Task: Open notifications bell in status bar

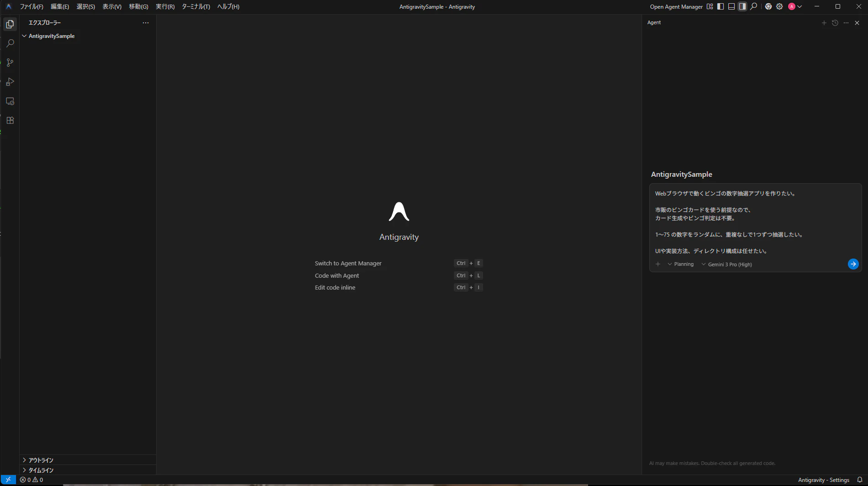Action: (x=860, y=480)
